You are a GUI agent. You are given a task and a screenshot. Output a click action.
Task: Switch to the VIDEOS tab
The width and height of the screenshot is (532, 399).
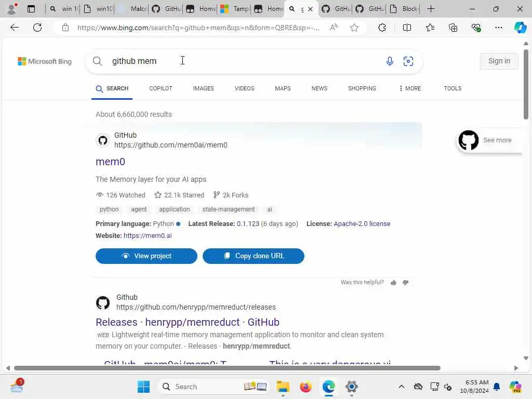pyautogui.click(x=244, y=88)
